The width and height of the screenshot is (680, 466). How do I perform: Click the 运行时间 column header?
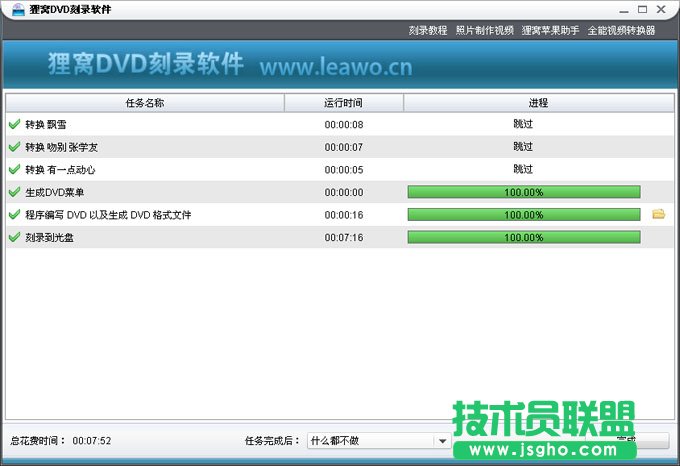344,102
